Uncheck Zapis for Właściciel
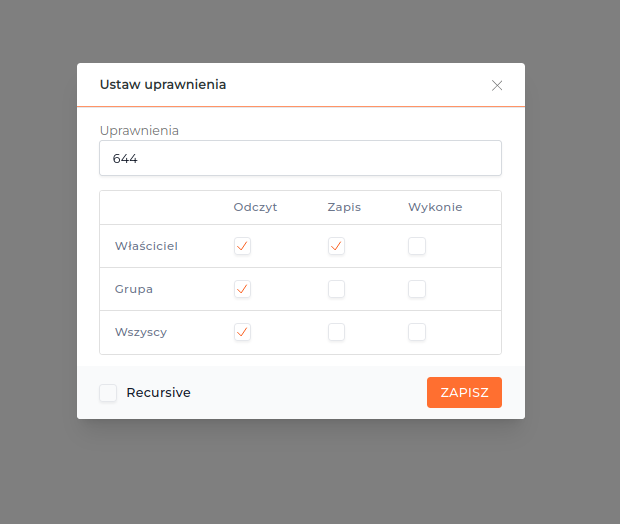This screenshot has width=620, height=524. point(336,246)
